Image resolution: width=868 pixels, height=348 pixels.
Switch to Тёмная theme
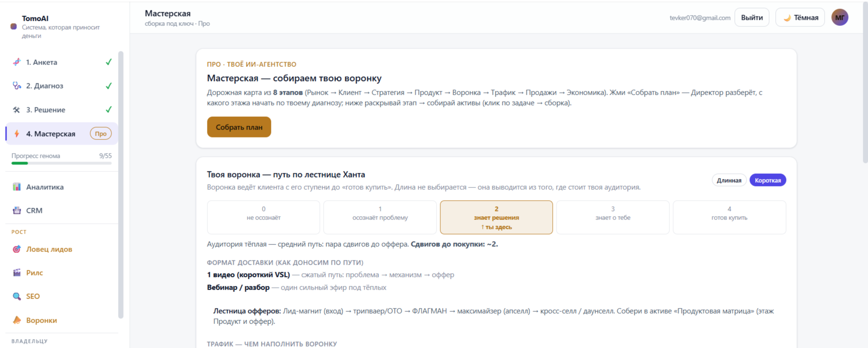[800, 17]
